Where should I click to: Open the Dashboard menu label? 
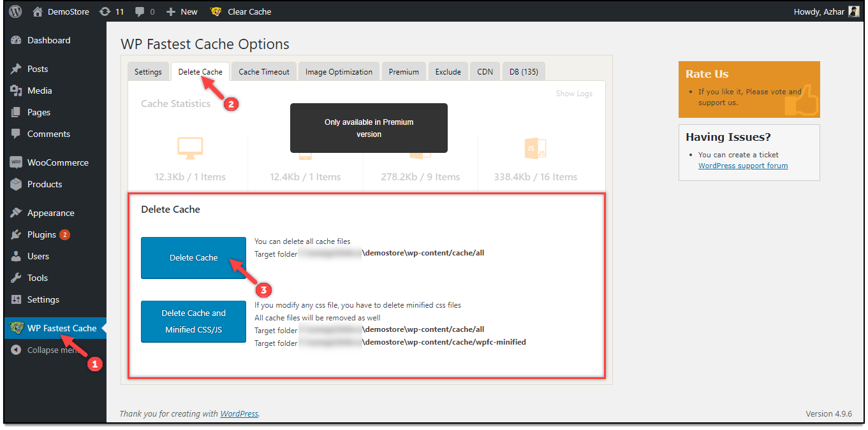[x=49, y=40]
